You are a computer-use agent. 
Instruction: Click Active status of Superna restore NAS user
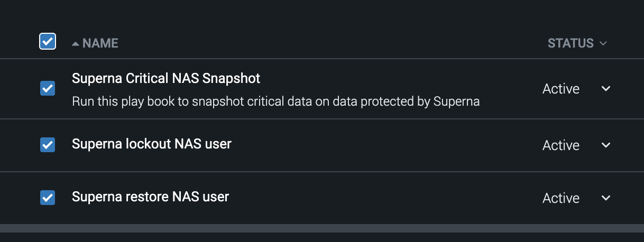click(x=561, y=198)
